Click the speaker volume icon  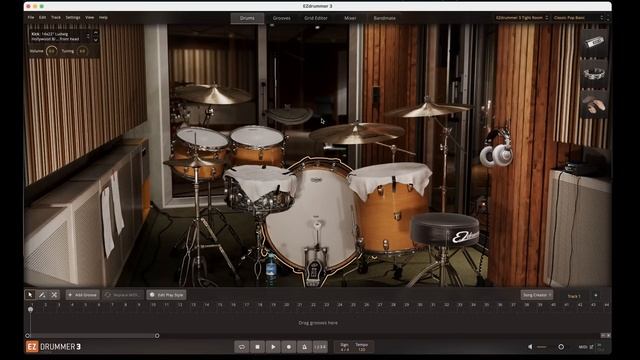(530, 347)
